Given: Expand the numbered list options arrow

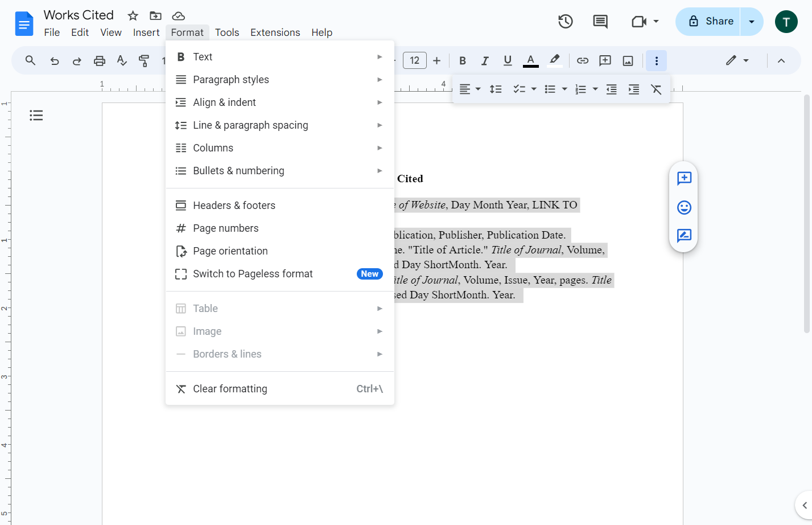Looking at the screenshot, I should click(x=595, y=89).
